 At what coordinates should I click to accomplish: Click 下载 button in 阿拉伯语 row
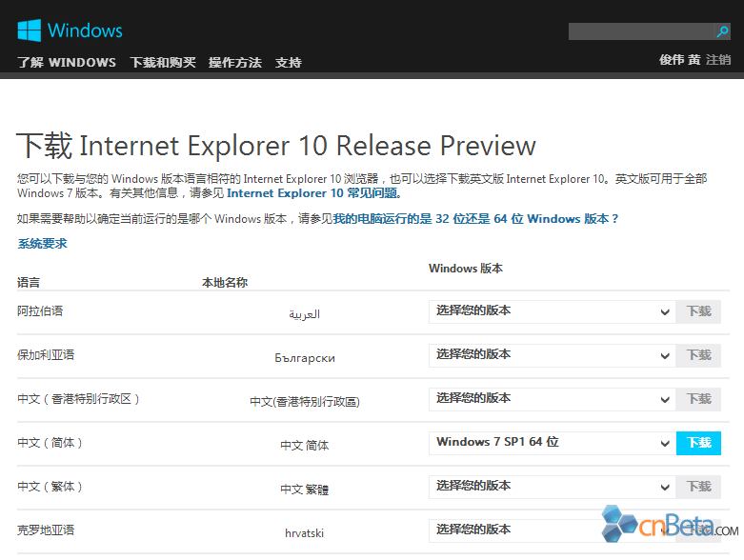click(698, 312)
